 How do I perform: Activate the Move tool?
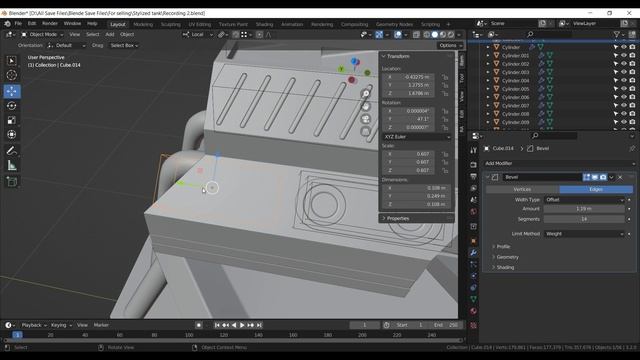[x=11, y=91]
